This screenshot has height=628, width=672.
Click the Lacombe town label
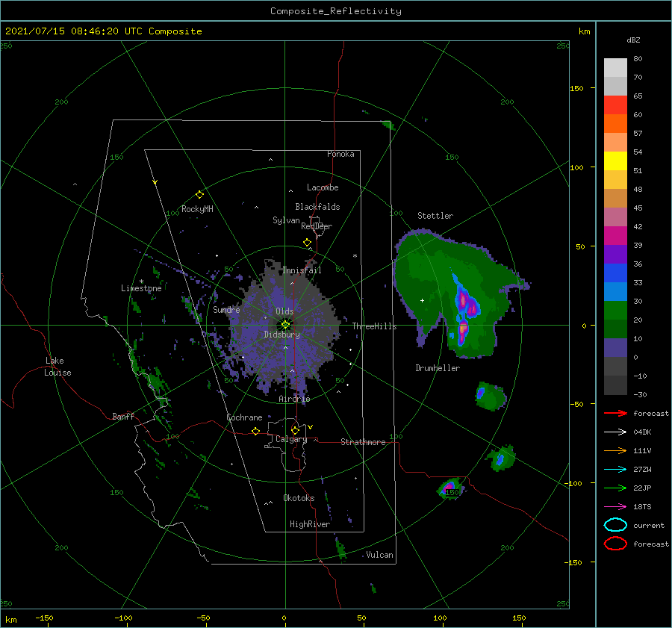click(x=323, y=187)
